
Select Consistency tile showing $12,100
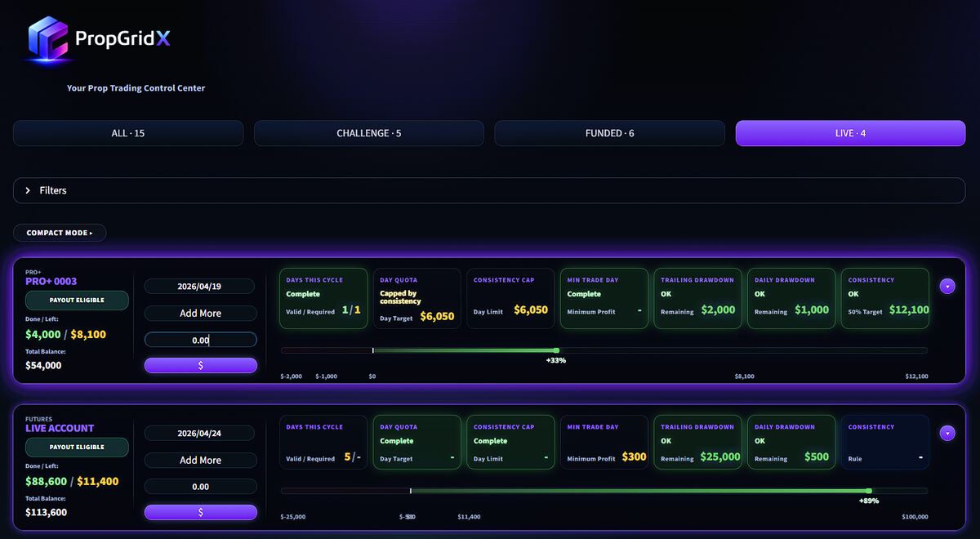pyautogui.click(x=885, y=299)
